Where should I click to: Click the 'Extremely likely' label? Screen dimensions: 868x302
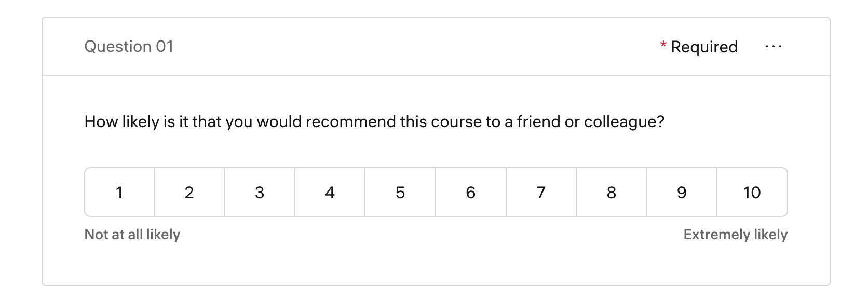pyautogui.click(x=735, y=235)
